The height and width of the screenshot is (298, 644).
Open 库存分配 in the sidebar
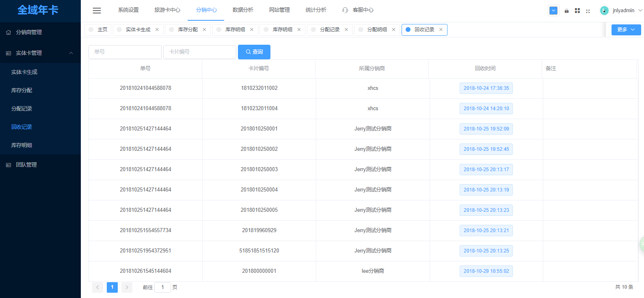click(22, 90)
